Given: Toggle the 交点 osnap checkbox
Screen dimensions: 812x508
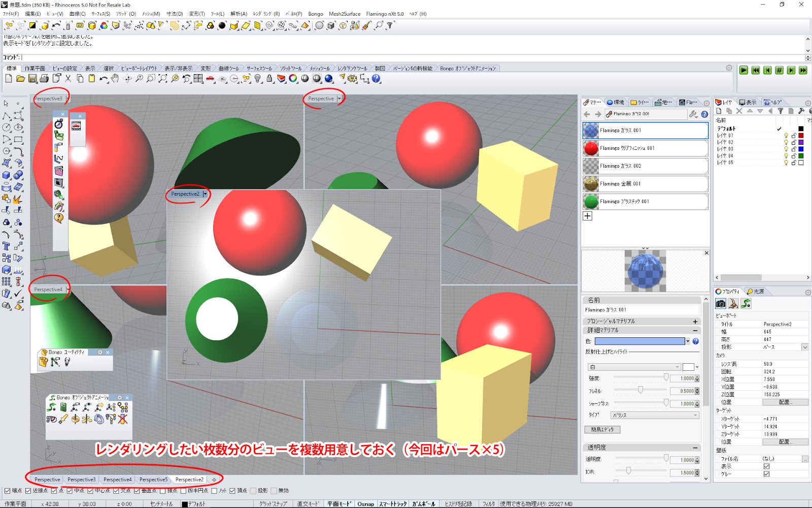Looking at the screenshot, I should (x=116, y=491).
